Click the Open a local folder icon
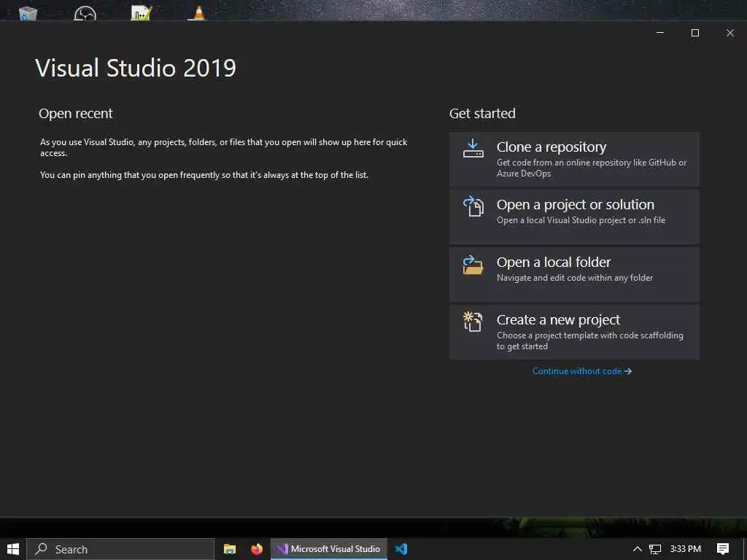Image resolution: width=747 pixels, height=560 pixels. tap(473, 265)
